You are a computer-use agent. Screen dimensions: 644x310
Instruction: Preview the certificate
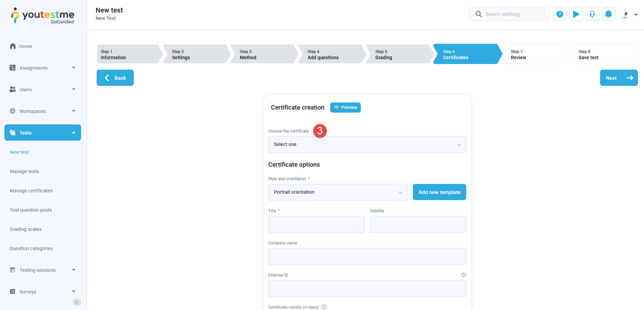pos(345,108)
